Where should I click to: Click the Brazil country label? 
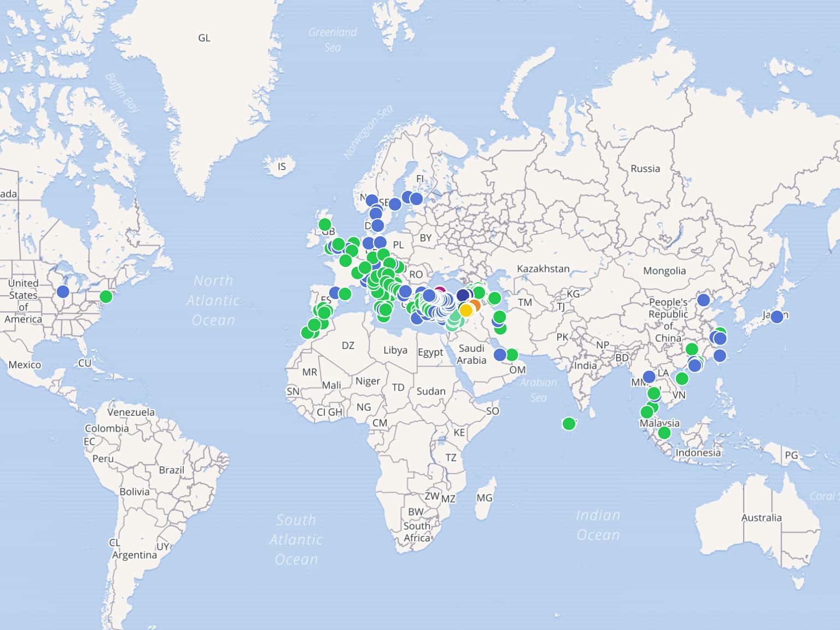pyautogui.click(x=171, y=470)
